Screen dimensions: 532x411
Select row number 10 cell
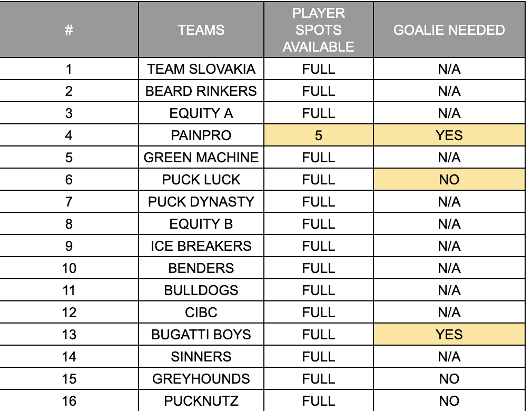click(x=69, y=268)
